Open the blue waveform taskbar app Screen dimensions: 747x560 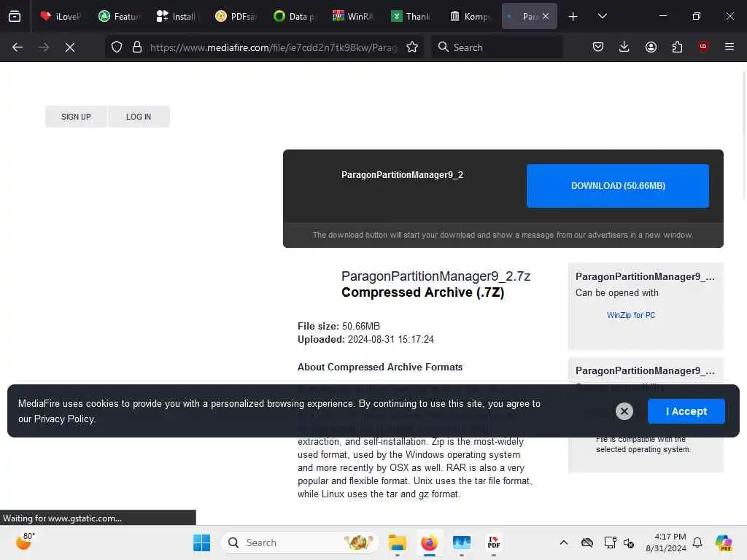pos(461,542)
